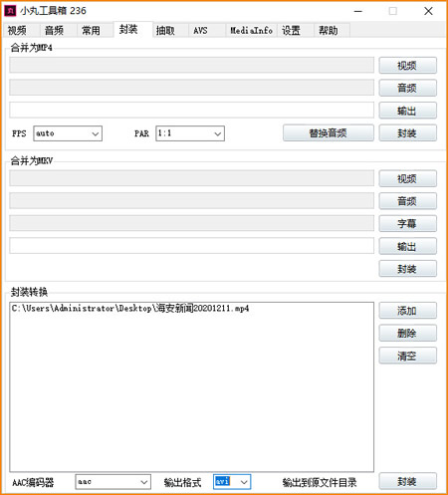Image resolution: width=448 pixels, height=495 pixels.
Task: Go to the 设置 tab
Action: tap(292, 31)
